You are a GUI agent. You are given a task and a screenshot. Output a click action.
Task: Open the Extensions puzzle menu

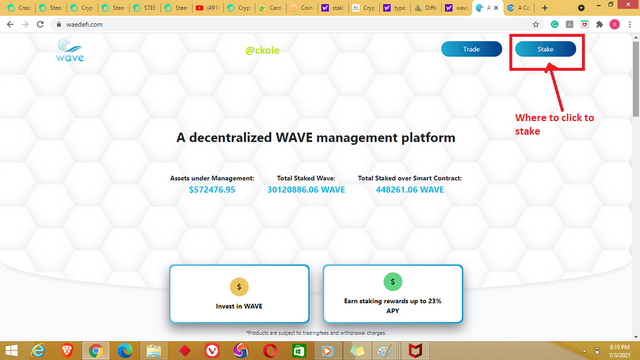(599, 24)
